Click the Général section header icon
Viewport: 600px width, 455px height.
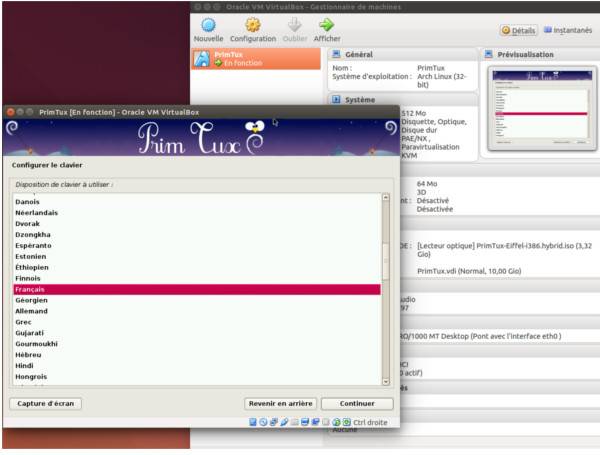(x=336, y=54)
